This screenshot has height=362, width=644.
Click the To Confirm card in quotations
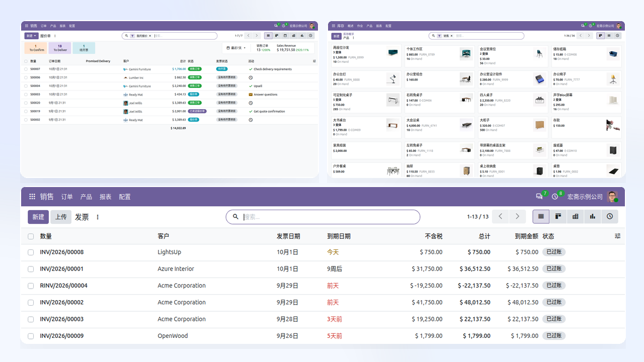click(x=36, y=48)
